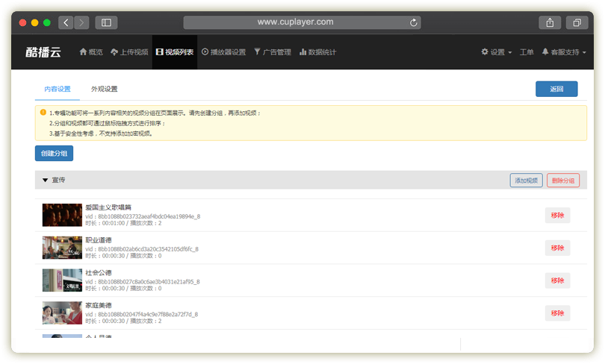605x364 pixels.
Task: Click 添加视频 in 宣传 group
Action: (526, 180)
